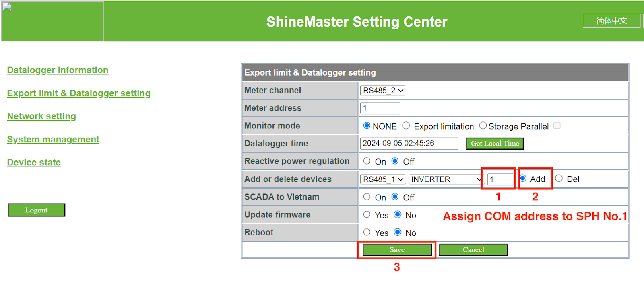Select the Del devices radio option
Image resolution: width=644 pixels, height=286 pixels.
tap(559, 179)
